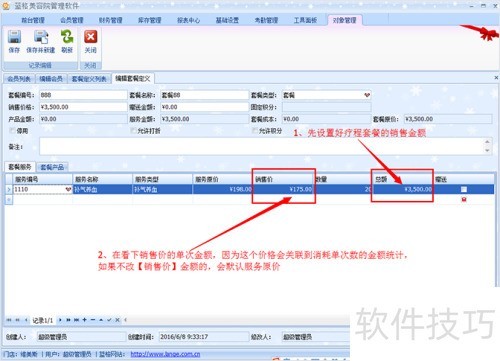Image resolution: width=500 pixels, height=361 pixels.
Task: Go to previous record in navigator
Action: tap(26, 320)
